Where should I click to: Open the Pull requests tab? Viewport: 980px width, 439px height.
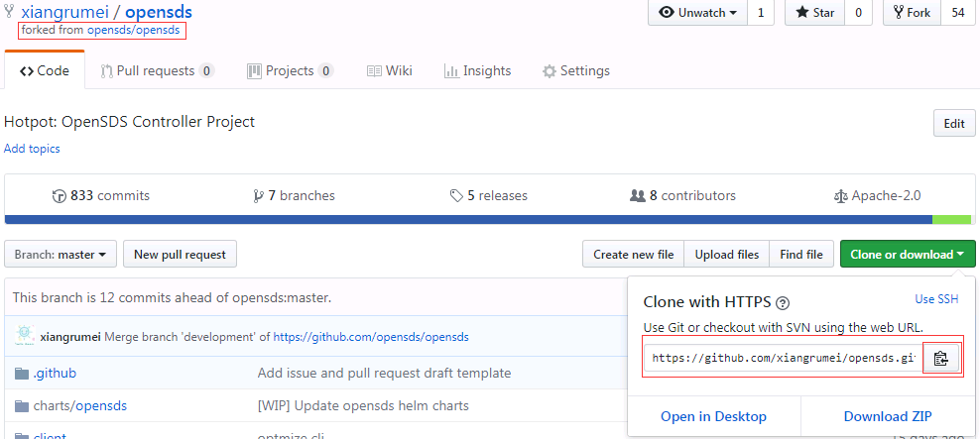click(158, 70)
